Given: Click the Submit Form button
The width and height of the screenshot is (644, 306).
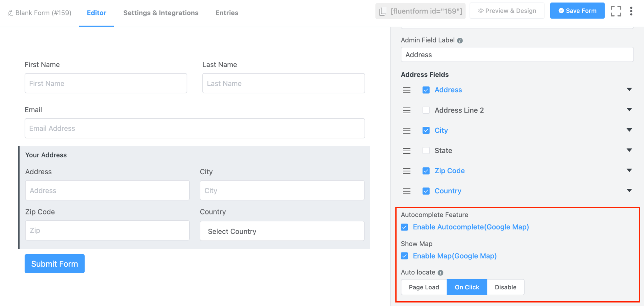Looking at the screenshot, I should pyautogui.click(x=54, y=264).
